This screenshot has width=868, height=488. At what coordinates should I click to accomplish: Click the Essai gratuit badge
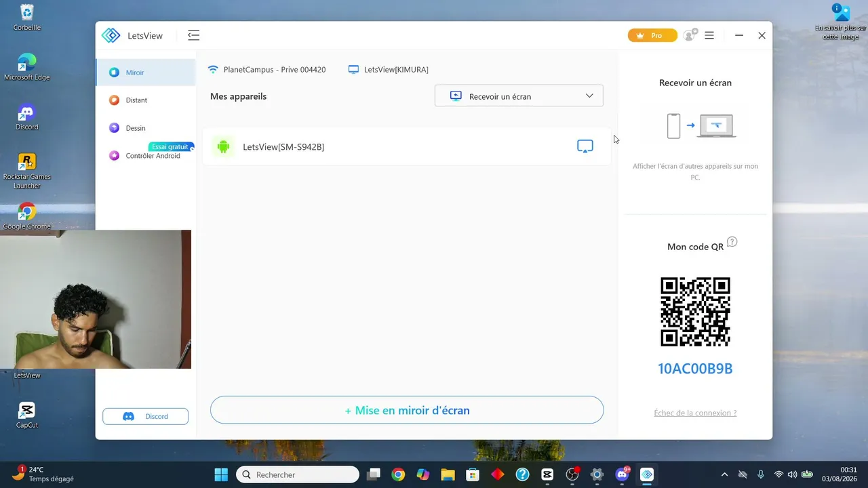coord(171,146)
